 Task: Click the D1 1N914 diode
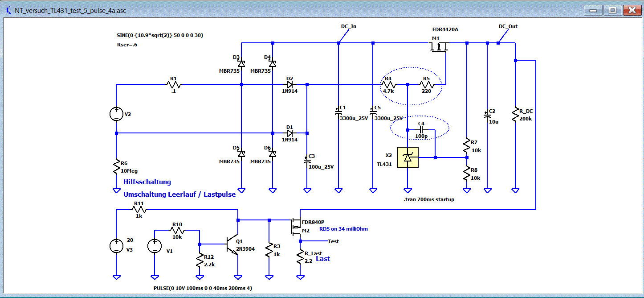pos(290,132)
